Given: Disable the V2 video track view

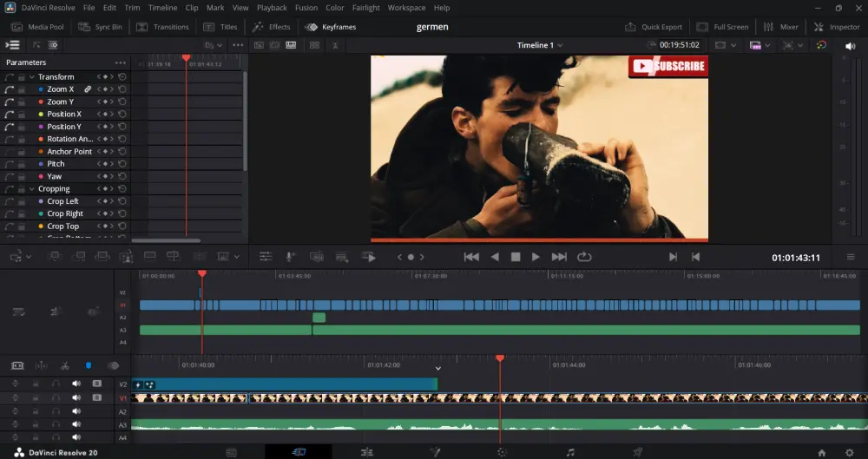Looking at the screenshot, I should (97, 384).
